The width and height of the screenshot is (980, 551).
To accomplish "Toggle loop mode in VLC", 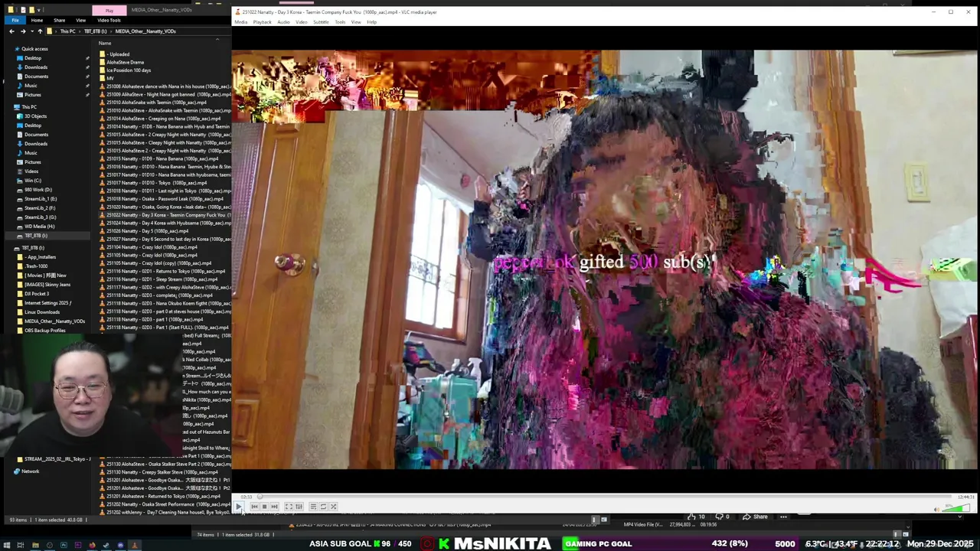I will point(323,507).
